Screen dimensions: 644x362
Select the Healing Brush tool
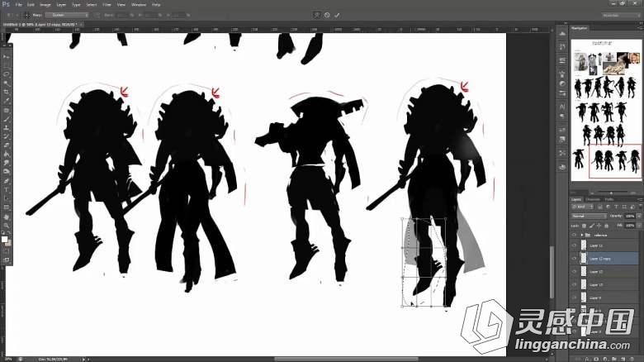6,110
